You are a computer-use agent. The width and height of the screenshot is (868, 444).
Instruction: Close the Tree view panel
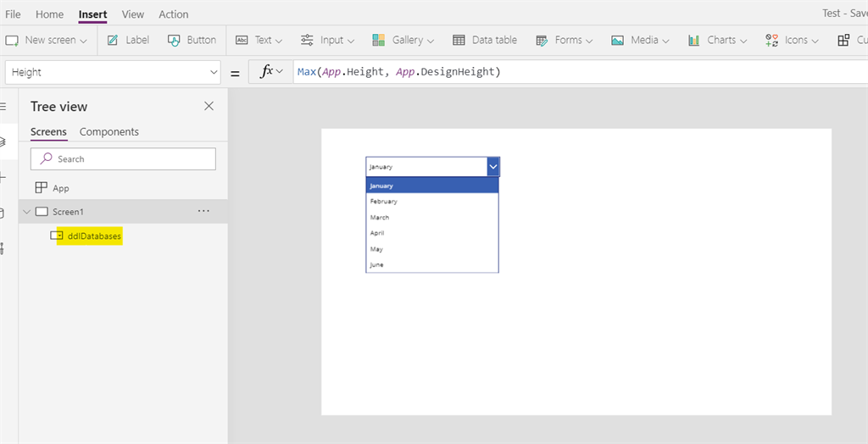click(209, 106)
